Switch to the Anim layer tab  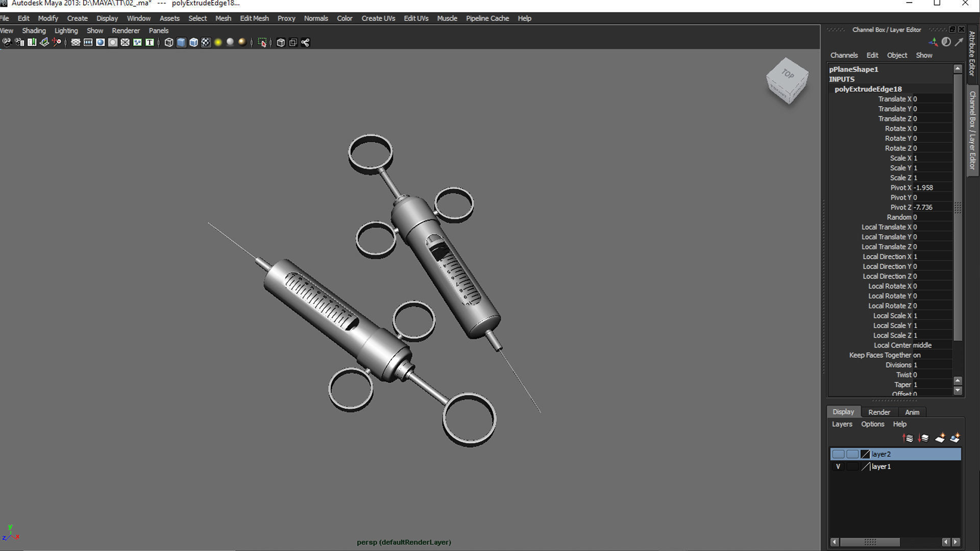pos(912,412)
